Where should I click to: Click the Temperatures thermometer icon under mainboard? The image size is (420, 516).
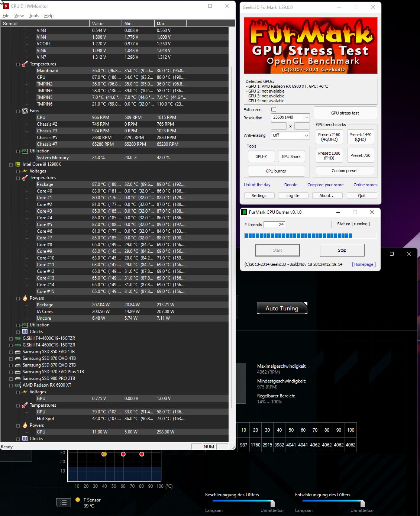(x=25, y=64)
